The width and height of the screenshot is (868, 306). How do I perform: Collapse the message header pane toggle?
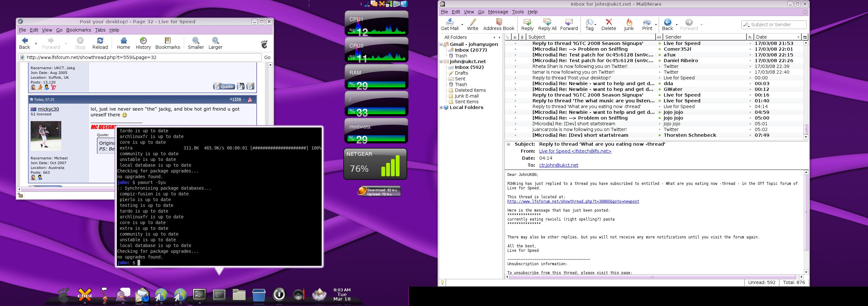coord(508,144)
